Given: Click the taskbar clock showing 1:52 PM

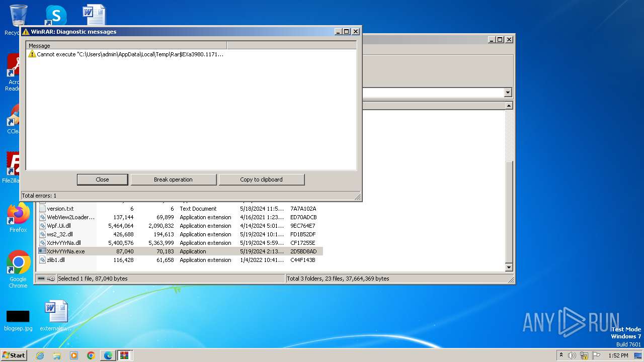Looking at the screenshot, I should (x=618, y=355).
